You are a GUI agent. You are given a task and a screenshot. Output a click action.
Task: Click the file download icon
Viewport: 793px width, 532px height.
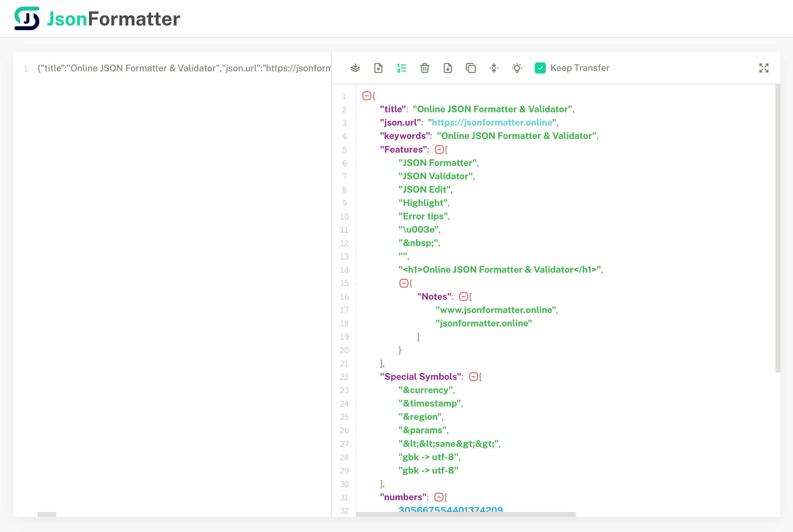pos(448,68)
